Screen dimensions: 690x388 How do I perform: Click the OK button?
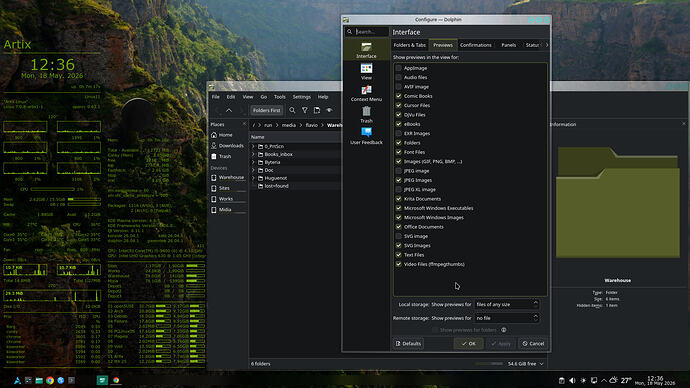(x=469, y=344)
